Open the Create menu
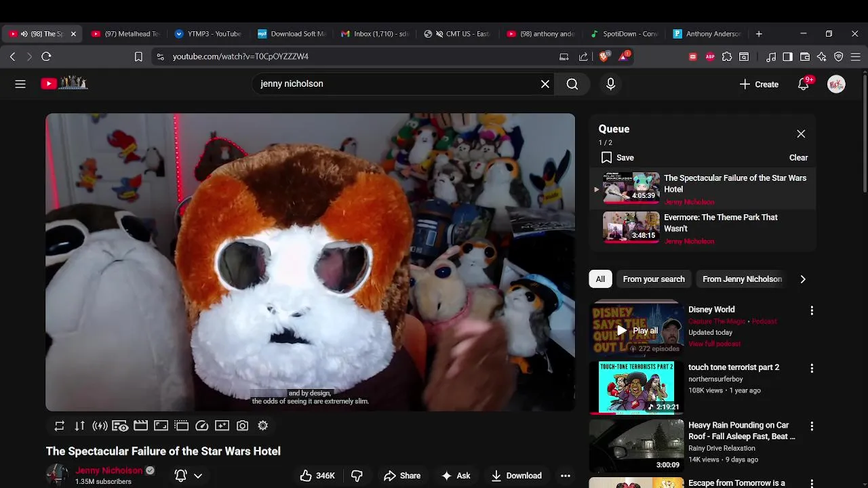 [x=759, y=84]
